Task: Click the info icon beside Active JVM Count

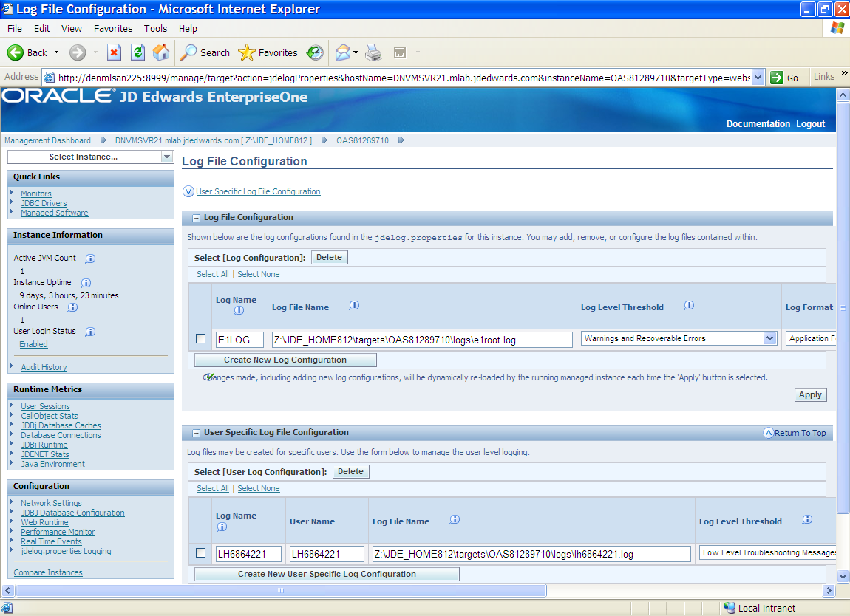Action: pyautogui.click(x=90, y=259)
